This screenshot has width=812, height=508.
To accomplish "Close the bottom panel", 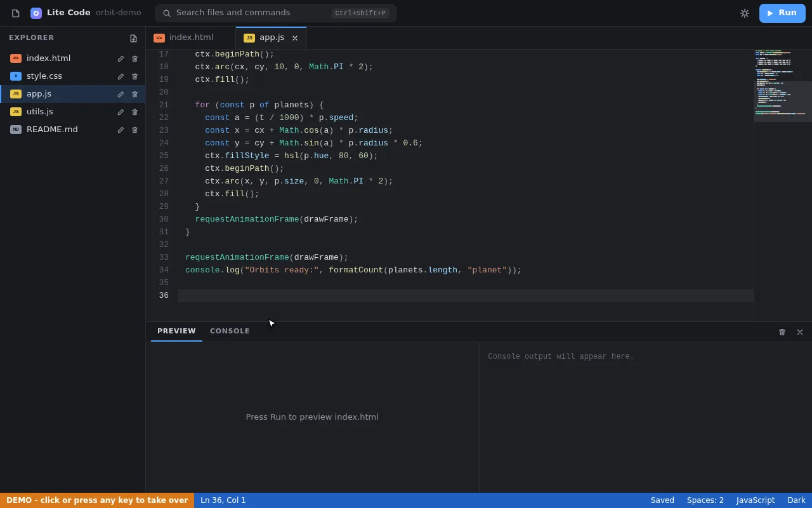I will (800, 332).
